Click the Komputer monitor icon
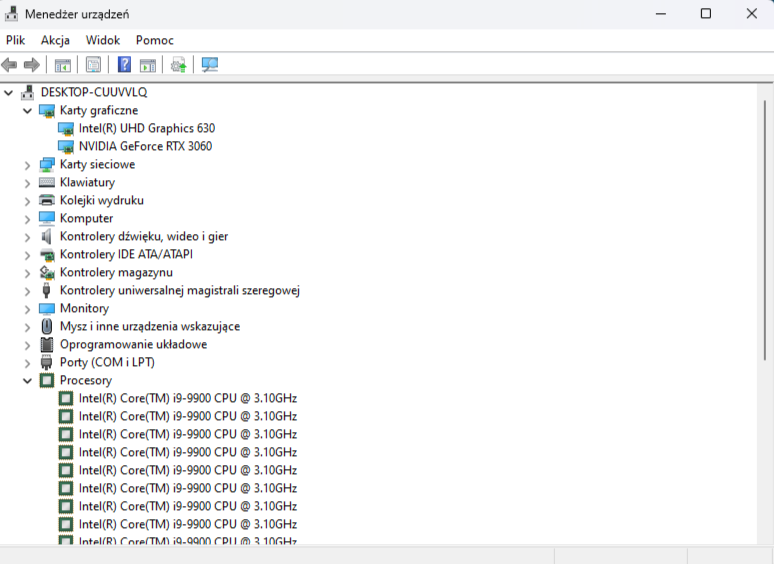The width and height of the screenshot is (774, 564). pyautogui.click(x=47, y=218)
